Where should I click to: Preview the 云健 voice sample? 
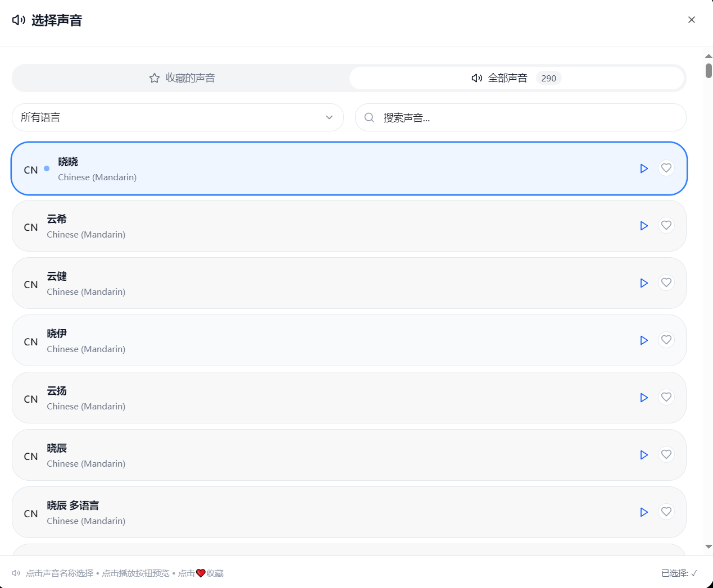[644, 283]
